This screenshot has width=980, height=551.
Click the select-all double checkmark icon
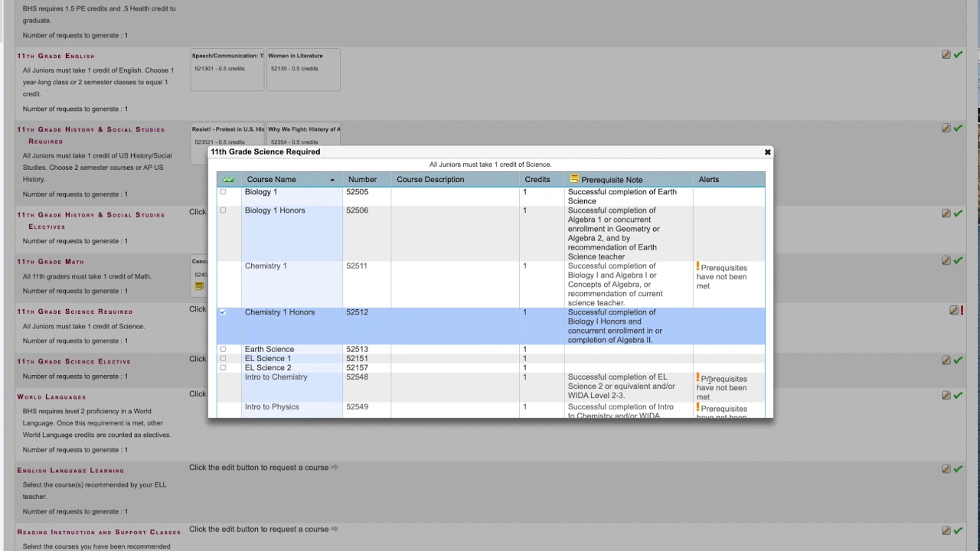228,180
